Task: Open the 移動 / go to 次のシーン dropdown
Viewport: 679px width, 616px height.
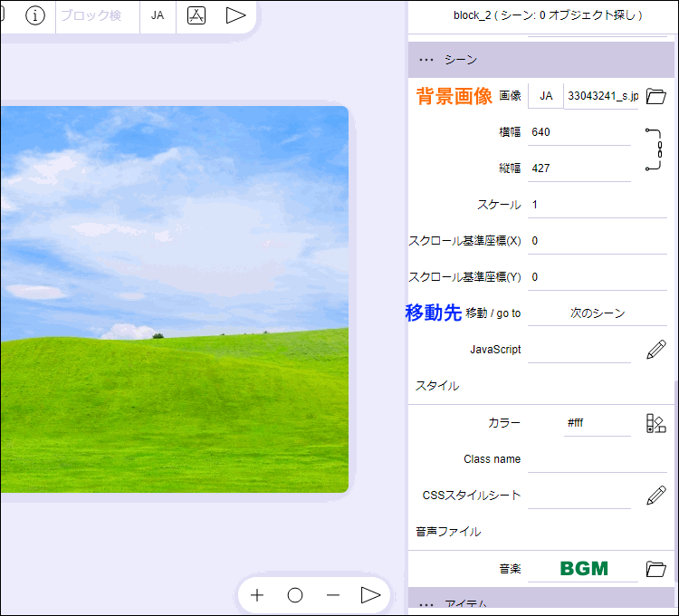Action: [597, 313]
